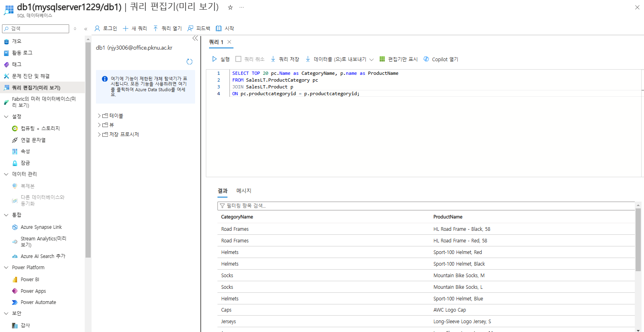Click the 필터링 항목 검색 filter field
This screenshot has height=332, width=644.
click(x=426, y=206)
